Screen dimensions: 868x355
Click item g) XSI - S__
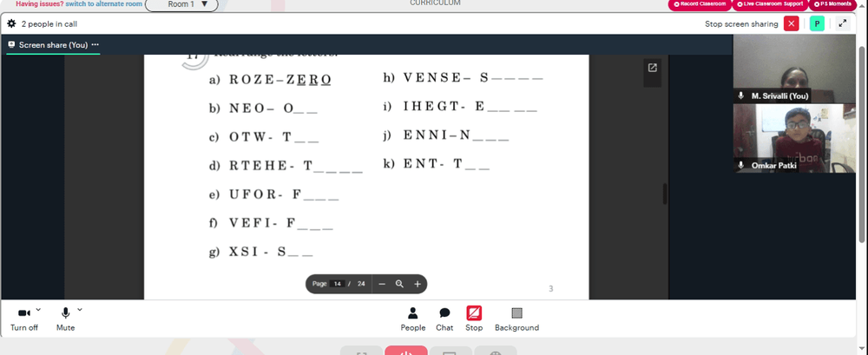(x=260, y=252)
